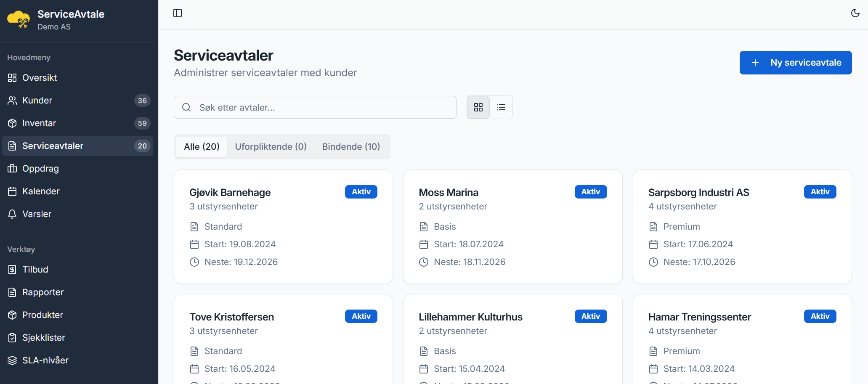This screenshot has height=384, width=868.
Task: Switch to grid view layout
Action: 478,107
